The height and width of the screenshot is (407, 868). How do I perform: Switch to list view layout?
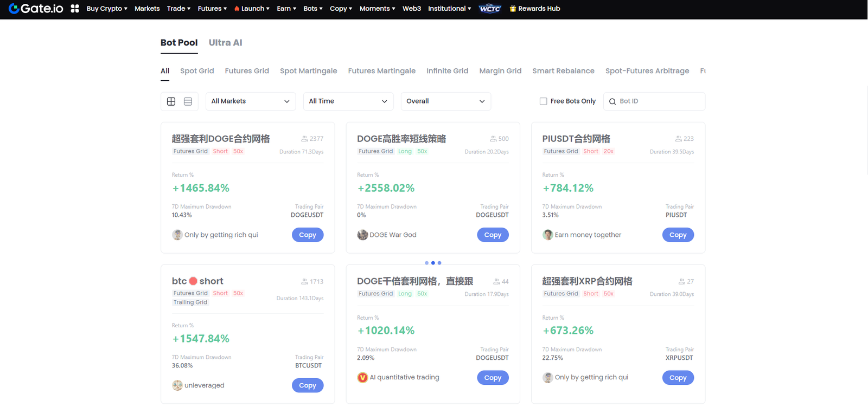(188, 101)
